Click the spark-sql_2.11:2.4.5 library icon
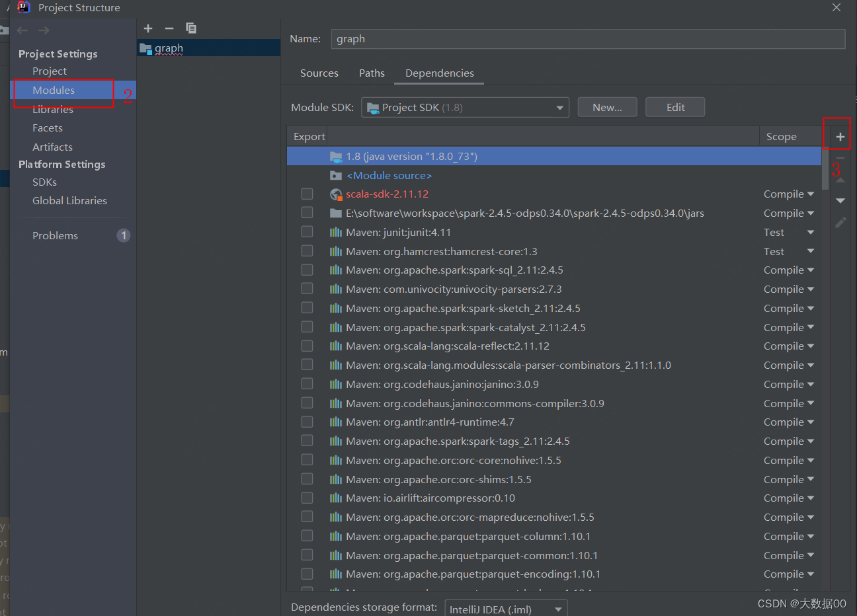 pos(336,270)
